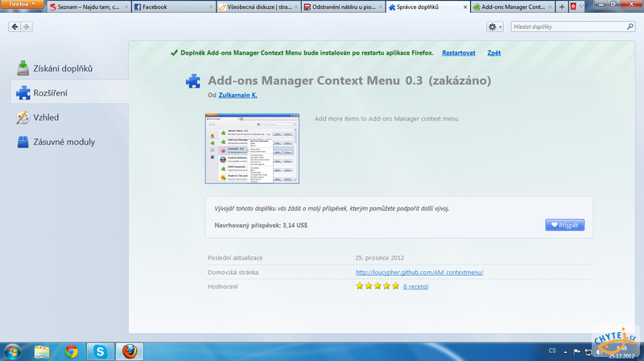Click the '25. prosince 2012' date text
The image size is (644, 361).
[379, 258]
